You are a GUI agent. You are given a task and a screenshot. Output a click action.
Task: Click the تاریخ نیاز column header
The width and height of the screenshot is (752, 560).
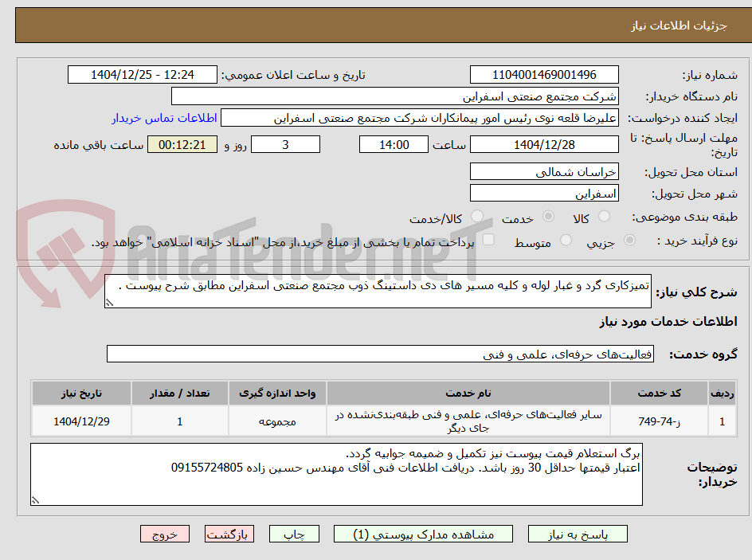click(81, 394)
